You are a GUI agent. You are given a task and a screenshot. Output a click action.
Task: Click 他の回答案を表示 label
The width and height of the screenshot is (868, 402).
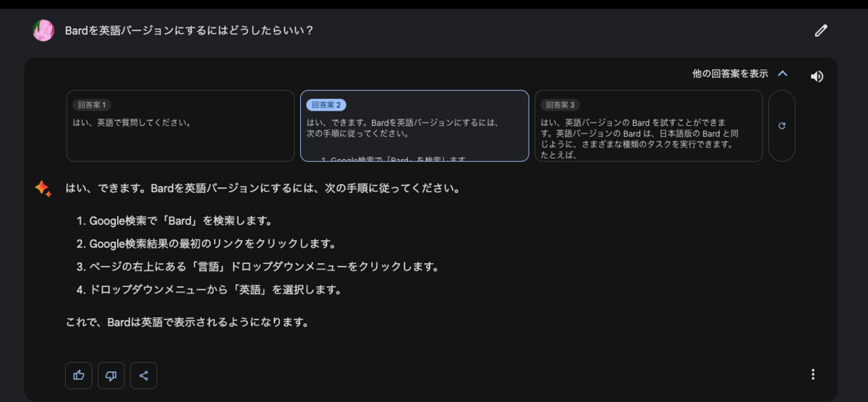point(730,73)
